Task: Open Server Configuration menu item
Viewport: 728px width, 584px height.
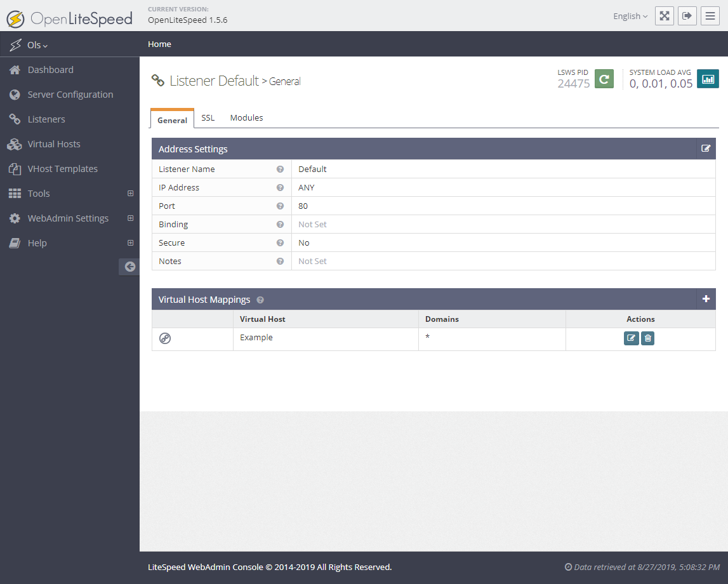Action: 70,95
